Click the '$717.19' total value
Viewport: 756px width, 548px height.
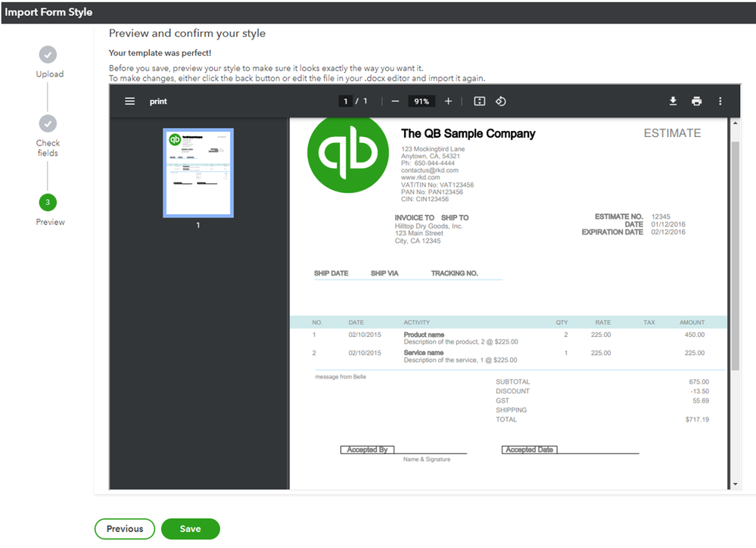tap(697, 419)
